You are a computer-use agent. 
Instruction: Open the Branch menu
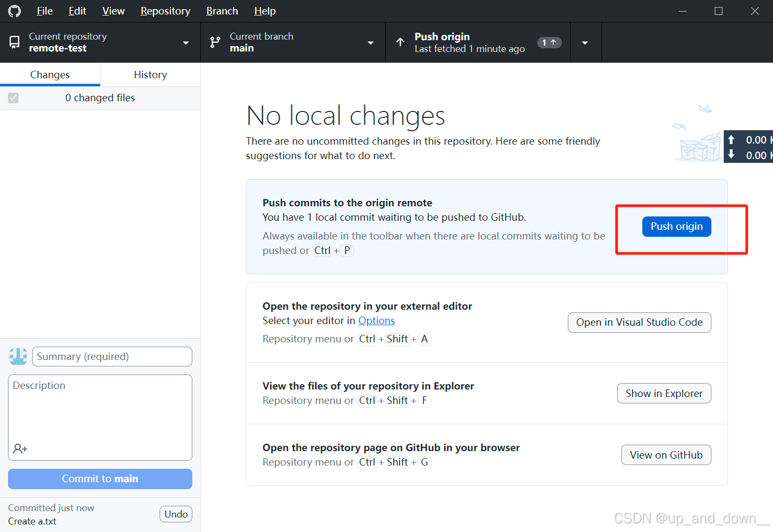point(222,11)
